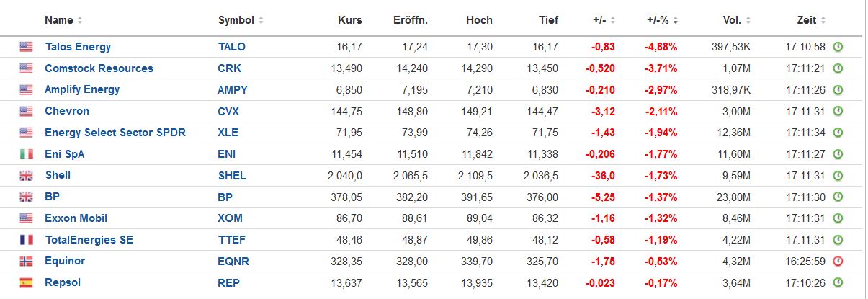Sort by the +/-% column arrows
This screenshot has width=868, height=299.
(x=676, y=20)
